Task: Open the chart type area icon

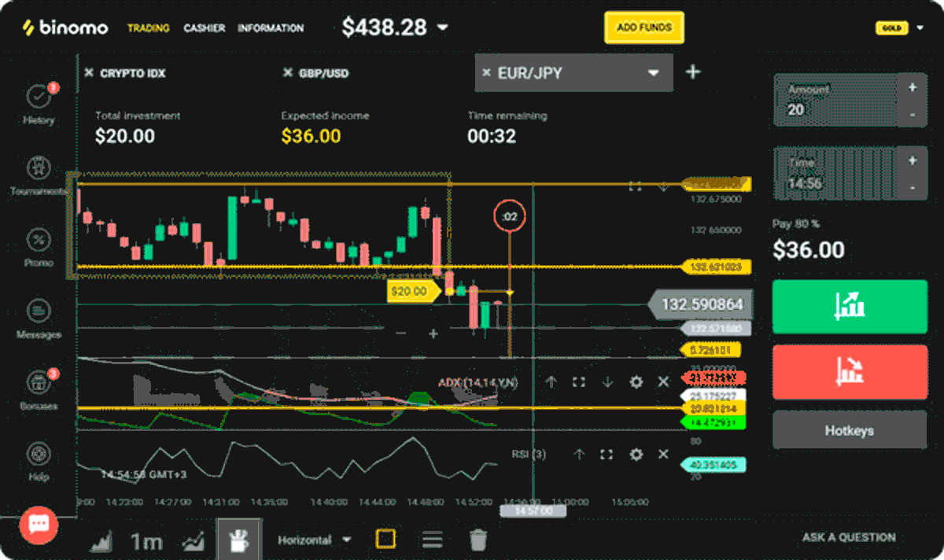Action: coord(102,541)
